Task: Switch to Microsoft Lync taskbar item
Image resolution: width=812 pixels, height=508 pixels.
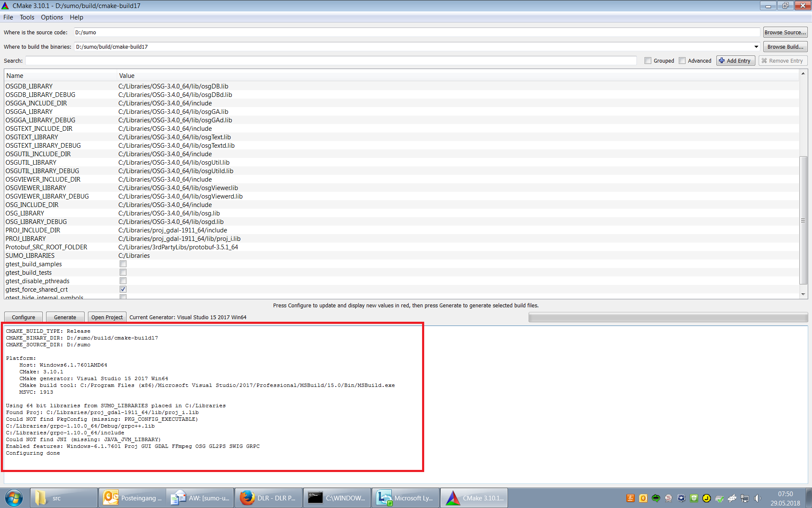Action: 406,498
